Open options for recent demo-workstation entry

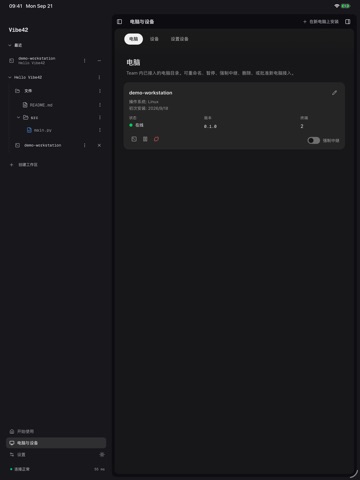tap(84, 61)
